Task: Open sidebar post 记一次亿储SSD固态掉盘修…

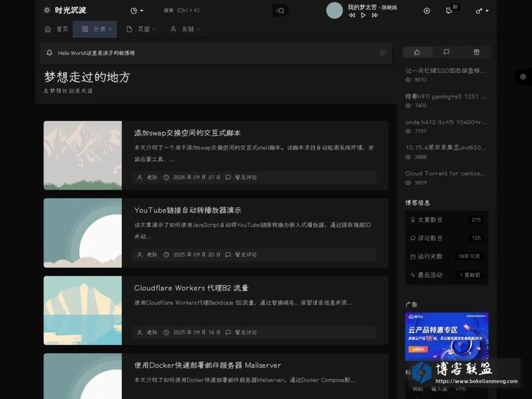Action: [446, 70]
